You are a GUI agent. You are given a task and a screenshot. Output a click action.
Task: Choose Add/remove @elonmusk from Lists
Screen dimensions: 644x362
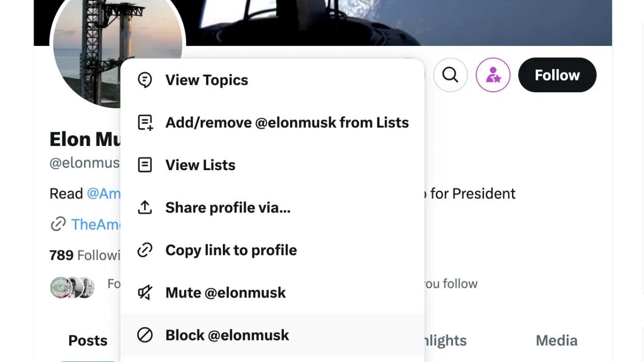pos(287,123)
